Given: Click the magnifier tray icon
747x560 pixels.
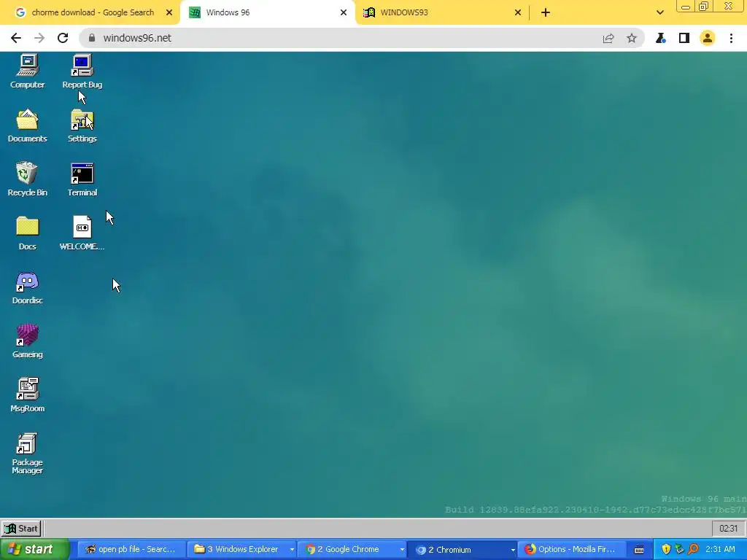Looking at the screenshot, I should [693, 550].
